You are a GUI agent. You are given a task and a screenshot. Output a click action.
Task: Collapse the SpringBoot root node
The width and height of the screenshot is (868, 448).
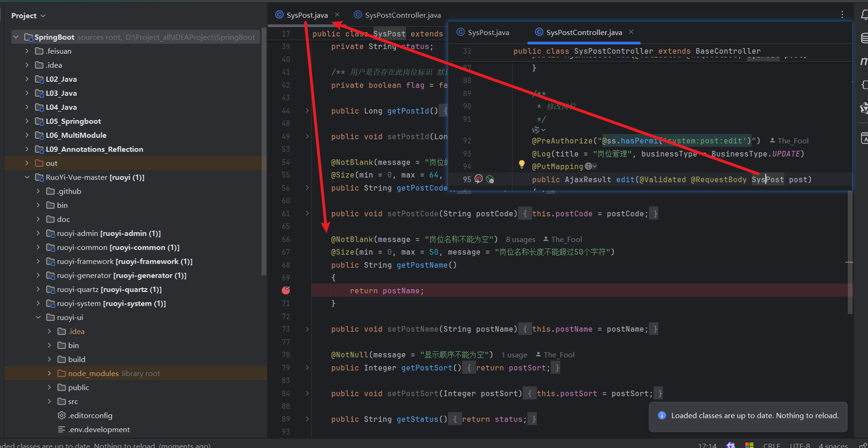pos(16,37)
